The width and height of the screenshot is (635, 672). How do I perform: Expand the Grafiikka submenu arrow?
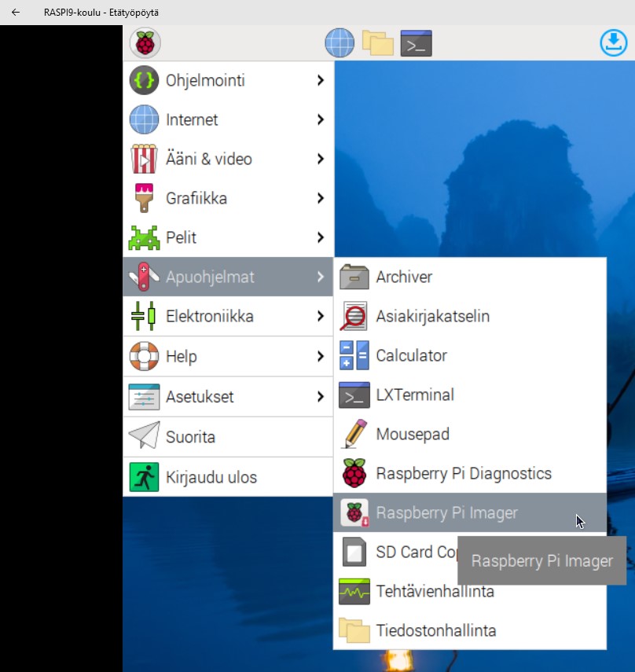(x=321, y=198)
